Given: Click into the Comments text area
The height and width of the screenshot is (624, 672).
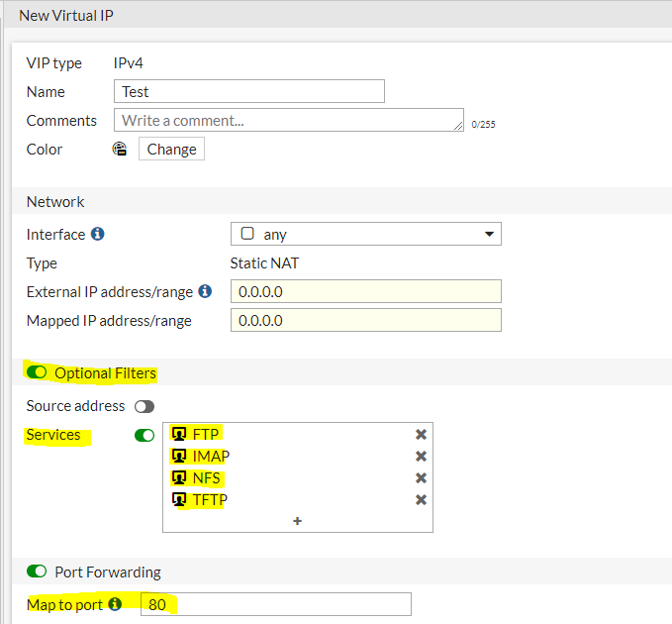Looking at the screenshot, I should 288,121.
